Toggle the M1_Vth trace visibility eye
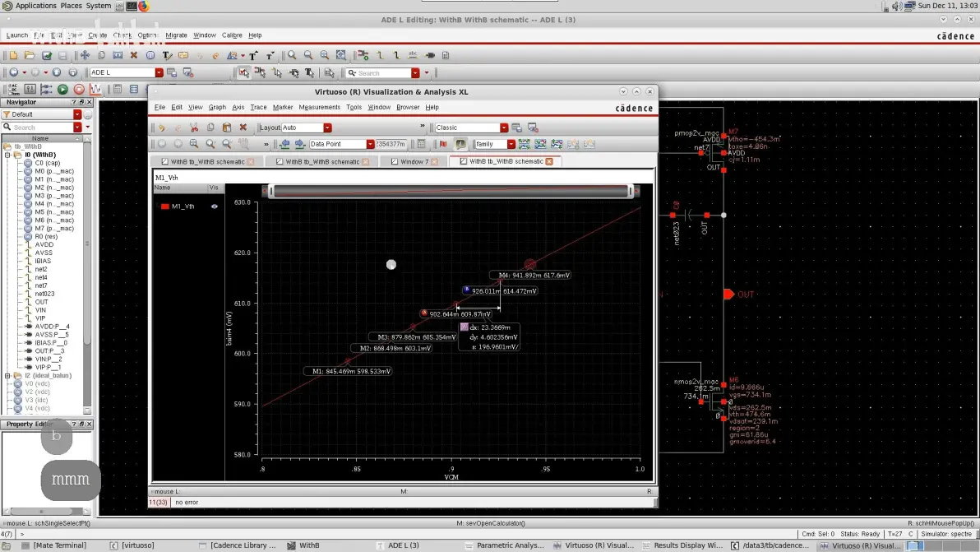The image size is (980, 552). click(x=215, y=206)
